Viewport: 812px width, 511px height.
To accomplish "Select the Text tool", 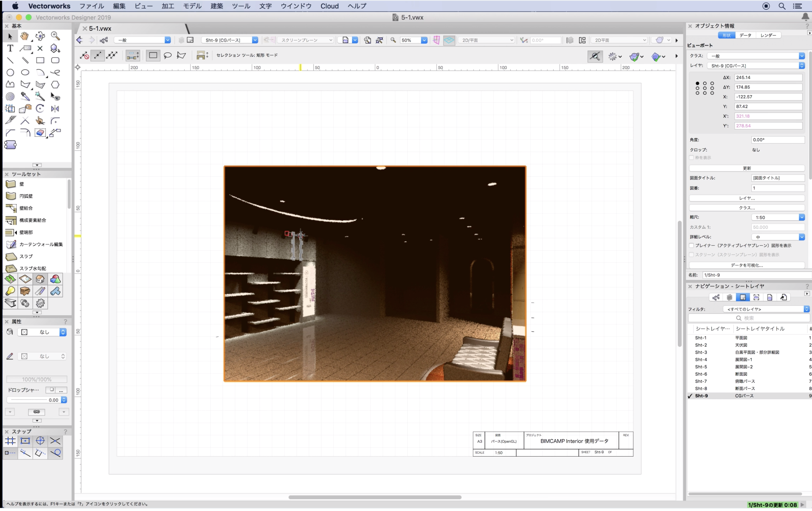I will coord(10,48).
